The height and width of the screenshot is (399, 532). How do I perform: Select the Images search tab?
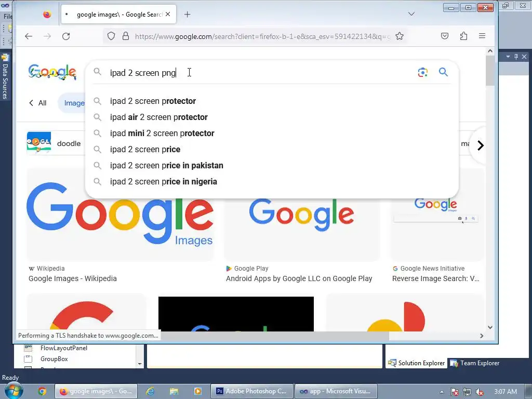click(x=72, y=103)
